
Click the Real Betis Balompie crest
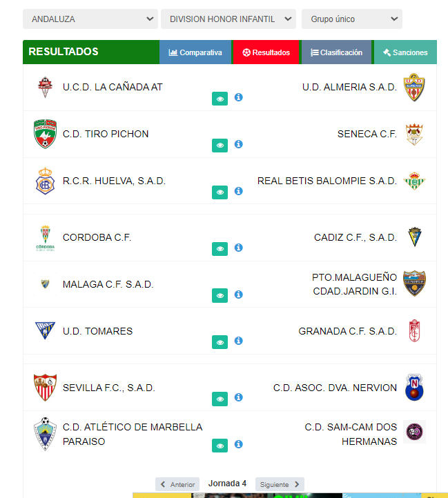[414, 181]
